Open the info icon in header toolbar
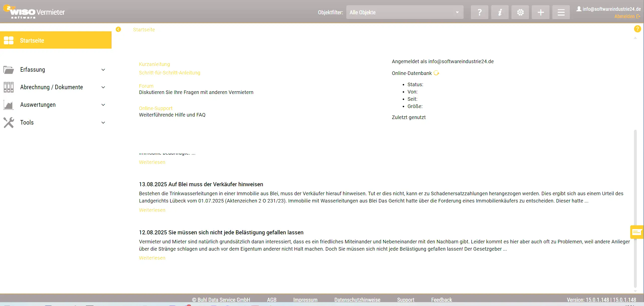This screenshot has height=306, width=644. click(500, 12)
